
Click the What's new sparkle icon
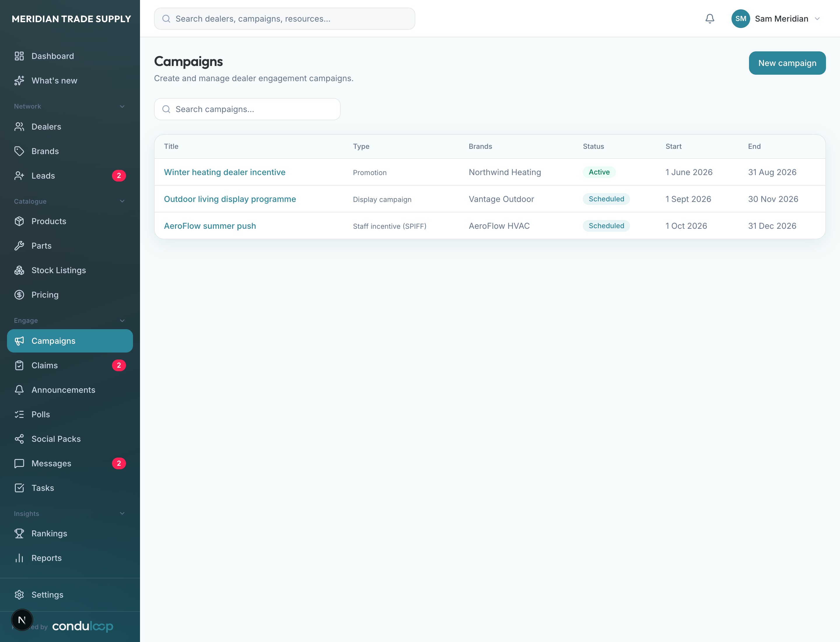19,81
